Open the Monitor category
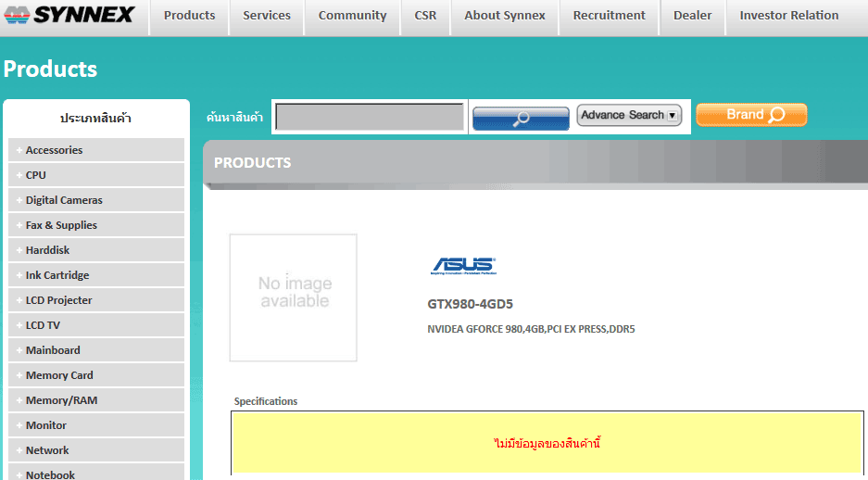Viewport: 868px width, 480px height. click(x=46, y=425)
